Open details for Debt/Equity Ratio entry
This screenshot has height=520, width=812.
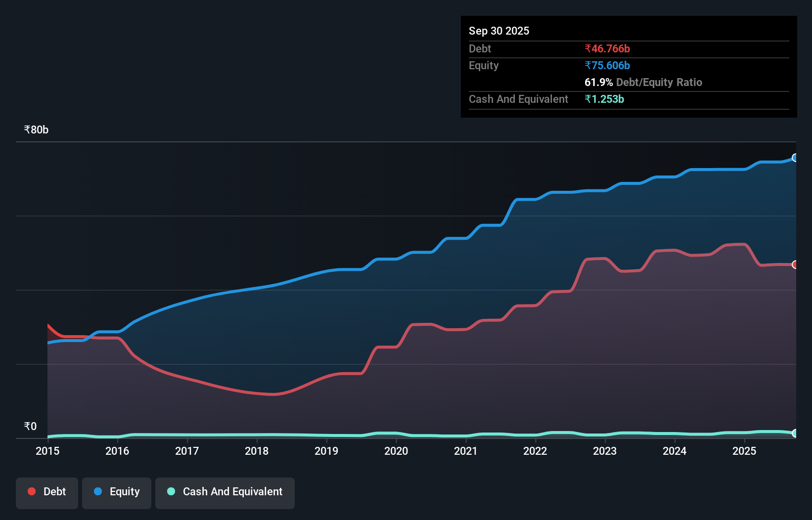click(643, 82)
